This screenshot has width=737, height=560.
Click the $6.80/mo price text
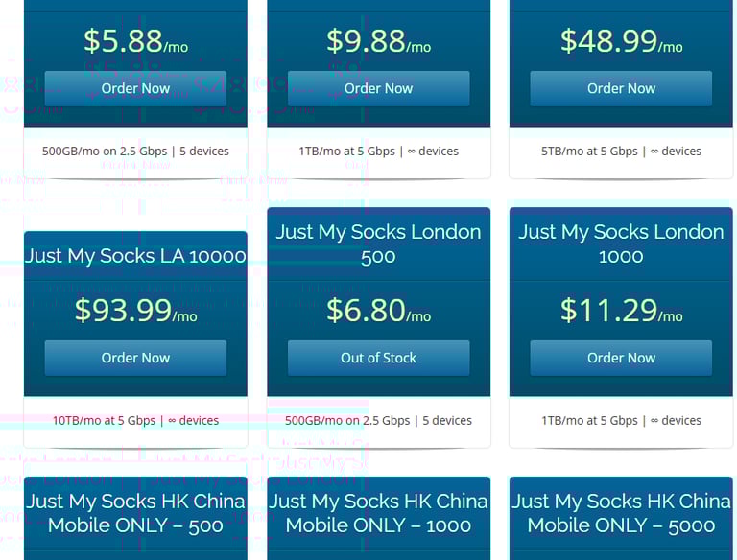378,311
